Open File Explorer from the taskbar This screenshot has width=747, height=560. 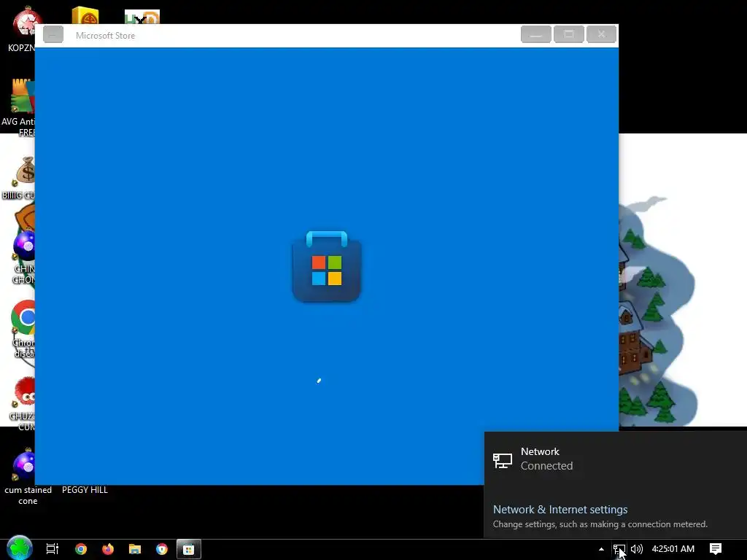coord(135,549)
